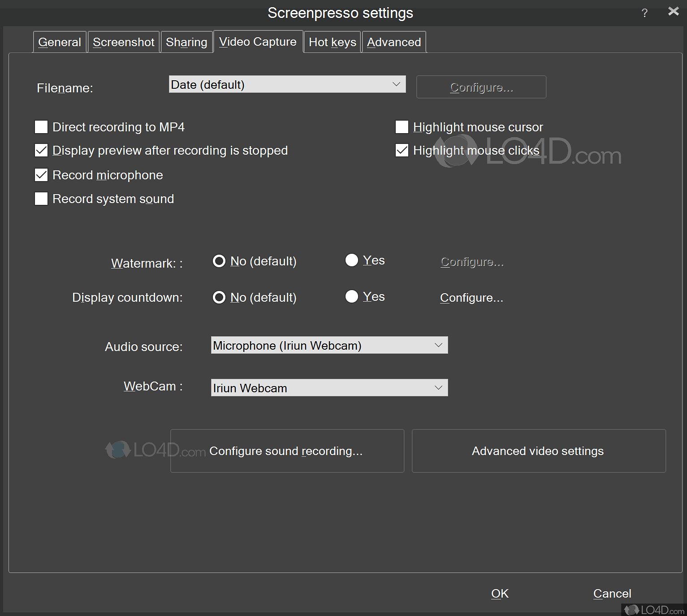
Task: Enable Record system sound
Action: (41, 199)
